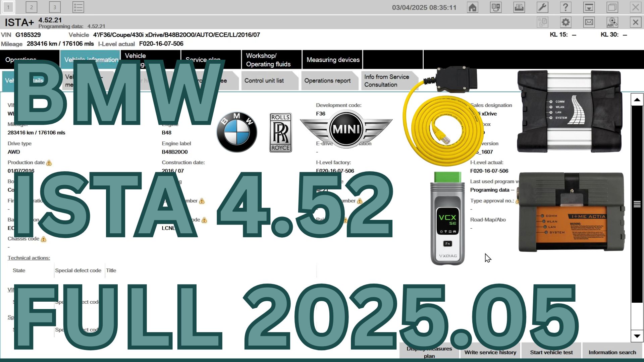Viewport: 644px width, 362px height.
Task: Launch the AIR search magnifier icon
Action: (612, 22)
